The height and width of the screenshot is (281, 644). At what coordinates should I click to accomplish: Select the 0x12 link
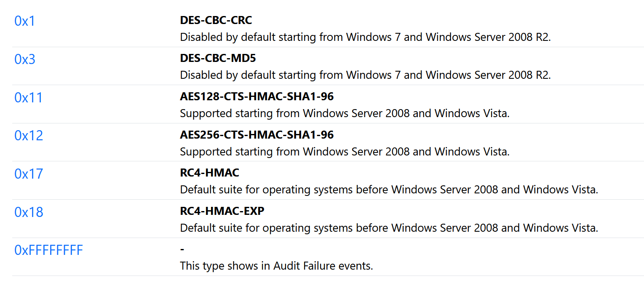(x=29, y=136)
